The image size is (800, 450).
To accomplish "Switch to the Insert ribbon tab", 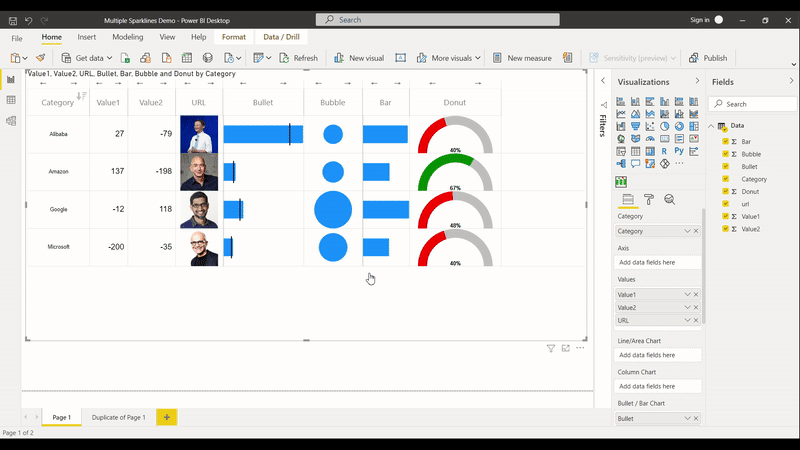I will click(87, 37).
